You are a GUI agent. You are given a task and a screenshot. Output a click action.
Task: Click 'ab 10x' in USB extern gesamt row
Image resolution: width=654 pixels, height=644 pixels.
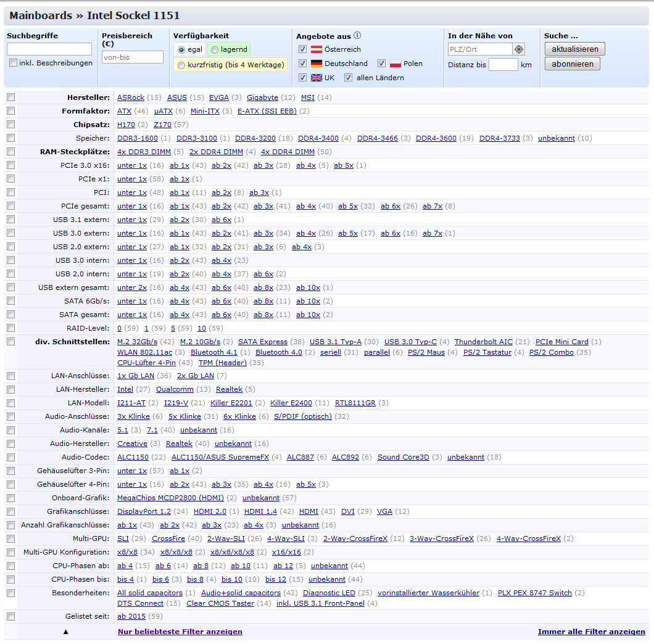(308, 287)
